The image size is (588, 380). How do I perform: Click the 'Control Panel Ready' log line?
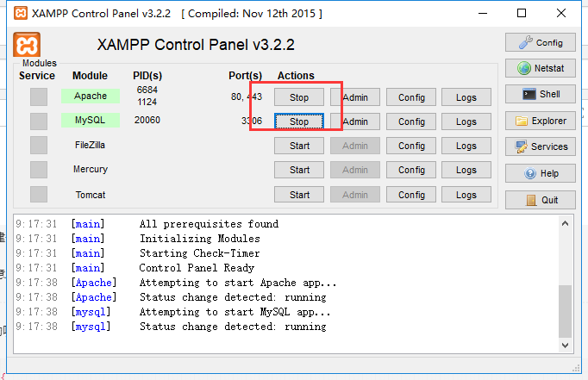[x=197, y=268]
